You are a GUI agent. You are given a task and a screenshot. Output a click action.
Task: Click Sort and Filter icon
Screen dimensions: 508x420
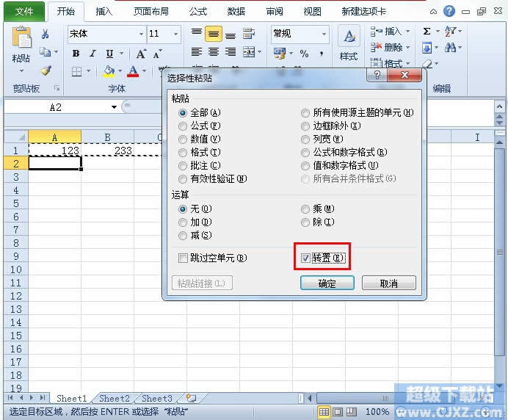click(450, 32)
